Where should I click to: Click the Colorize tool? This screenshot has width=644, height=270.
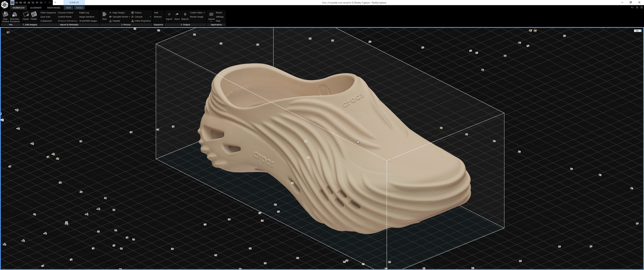pos(137,17)
